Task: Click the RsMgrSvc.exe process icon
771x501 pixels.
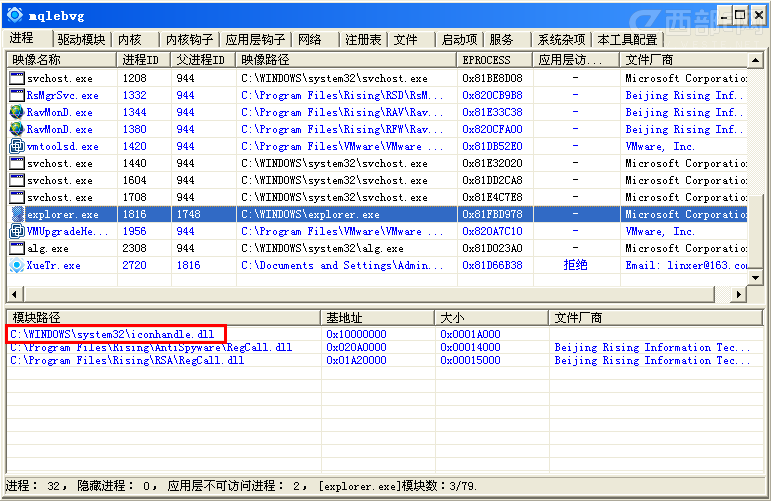Action: [x=16, y=95]
